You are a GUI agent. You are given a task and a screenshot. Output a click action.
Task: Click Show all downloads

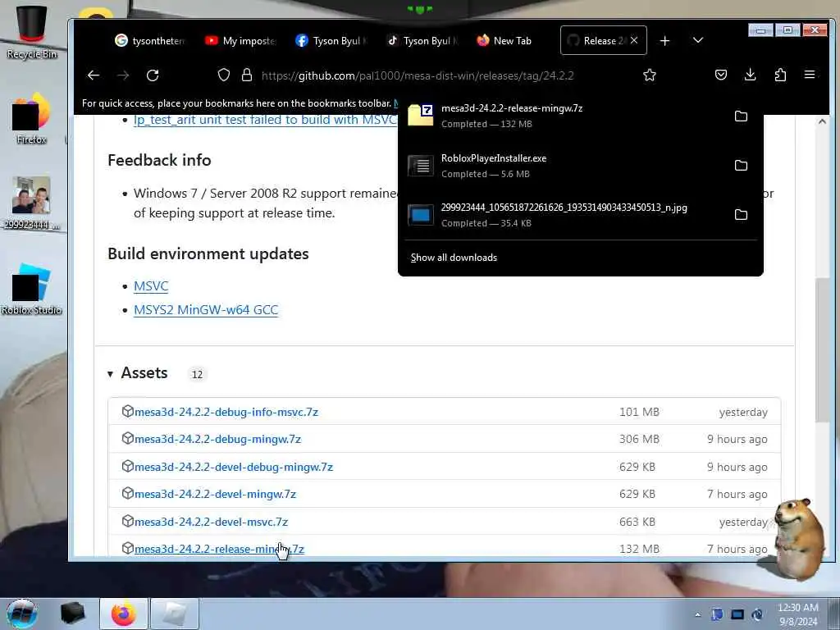click(x=454, y=258)
